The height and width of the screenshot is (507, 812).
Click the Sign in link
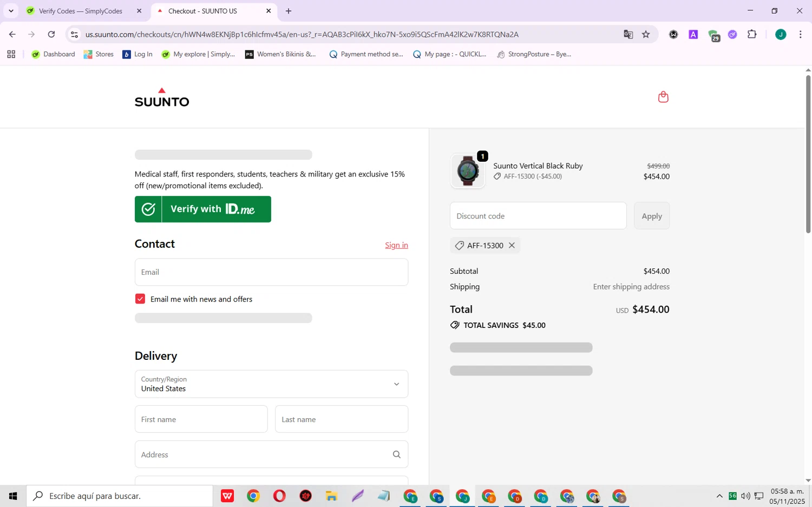tap(396, 245)
